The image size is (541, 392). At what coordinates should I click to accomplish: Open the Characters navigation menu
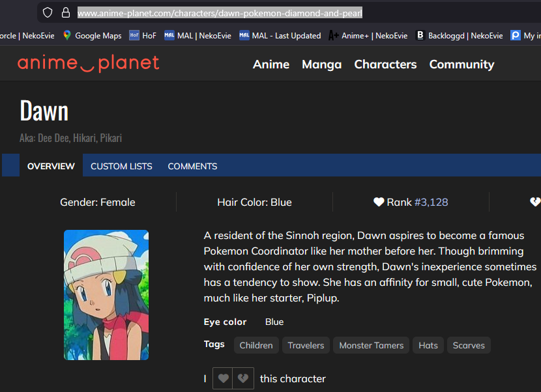pos(385,64)
